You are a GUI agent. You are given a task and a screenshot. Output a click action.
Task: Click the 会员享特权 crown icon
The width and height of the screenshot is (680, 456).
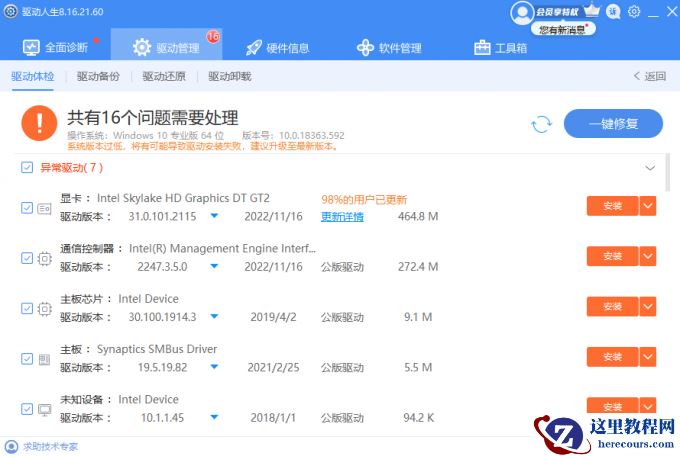(x=592, y=10)
